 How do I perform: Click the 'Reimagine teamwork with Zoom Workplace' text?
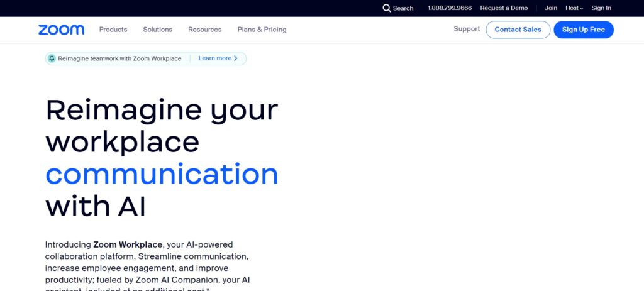click(x=119, y=58)
